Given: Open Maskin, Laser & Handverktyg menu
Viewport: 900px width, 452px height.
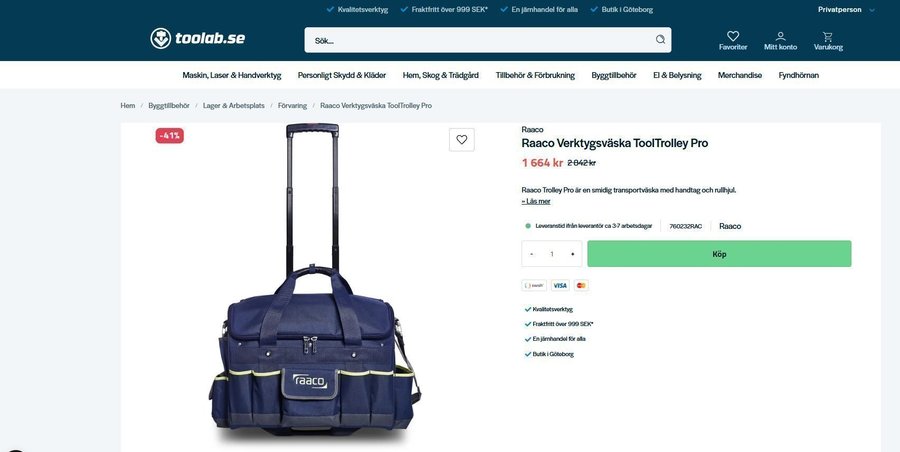Looking at the screenshot, I should (x=232, y=75).
